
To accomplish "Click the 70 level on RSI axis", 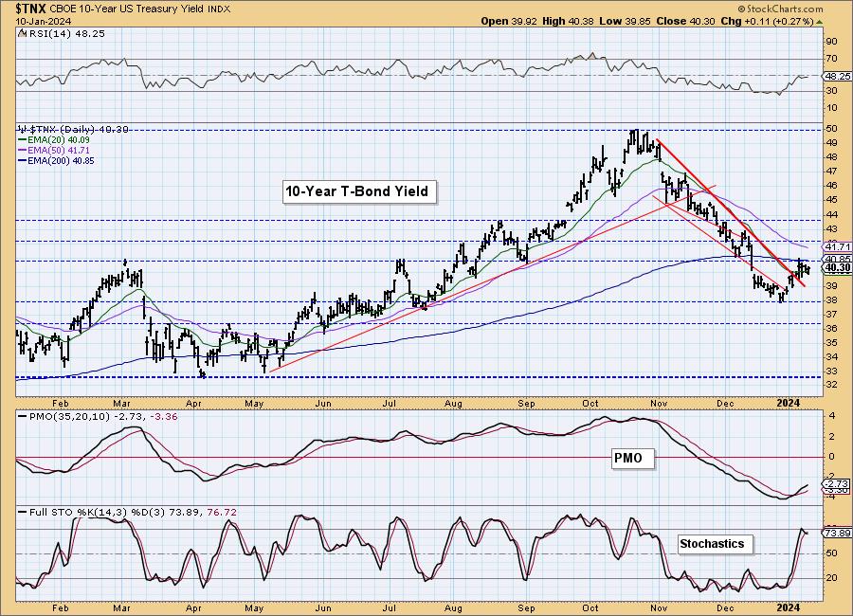I will pyautogui.click(x=831, y=59).
